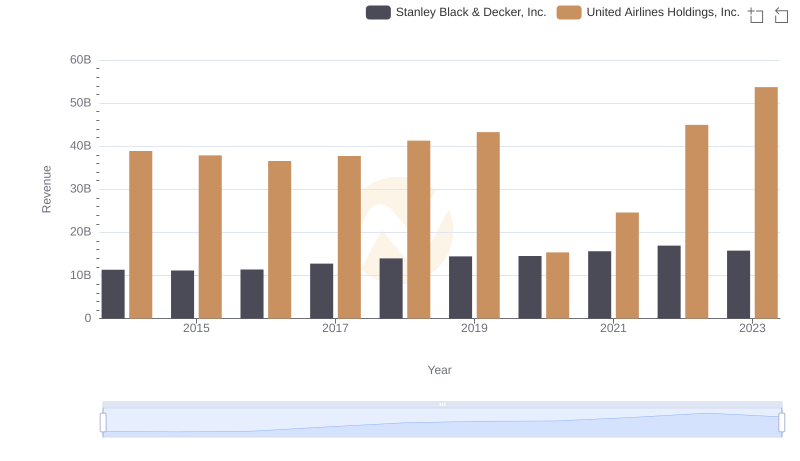
Task: Select the 2015 United Airlines bar
Action: click(210, 237)
